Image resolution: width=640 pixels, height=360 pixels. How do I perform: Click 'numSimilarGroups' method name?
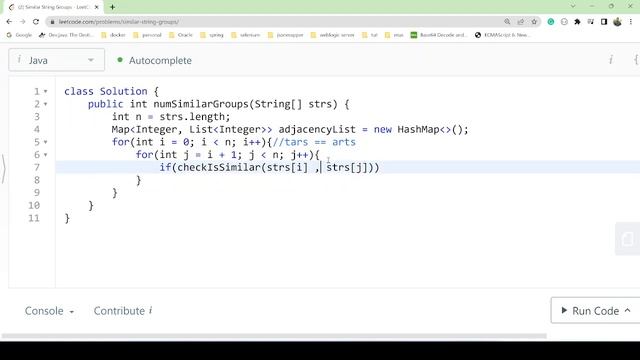pyautogui.click(x=200, y=104)
